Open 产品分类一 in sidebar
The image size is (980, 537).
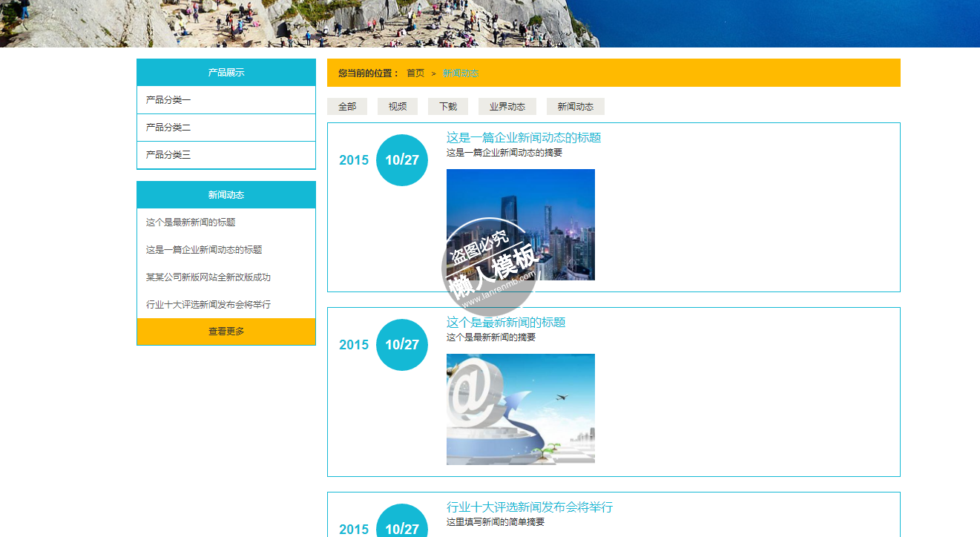point(168,100)
